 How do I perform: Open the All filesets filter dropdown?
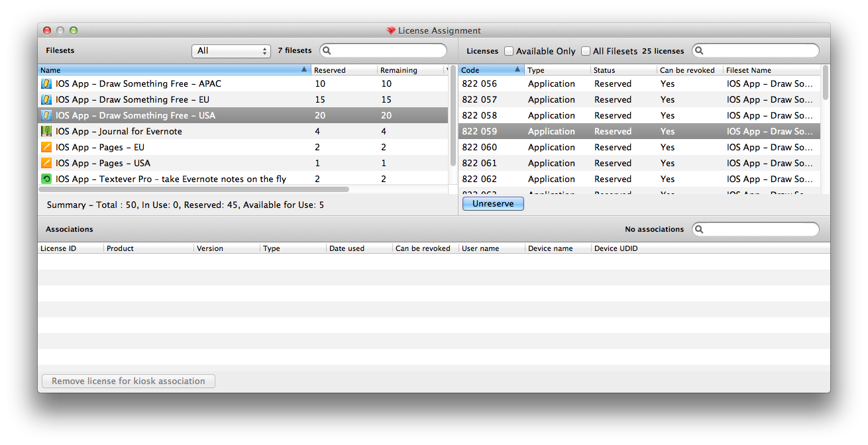pos(231,51)
